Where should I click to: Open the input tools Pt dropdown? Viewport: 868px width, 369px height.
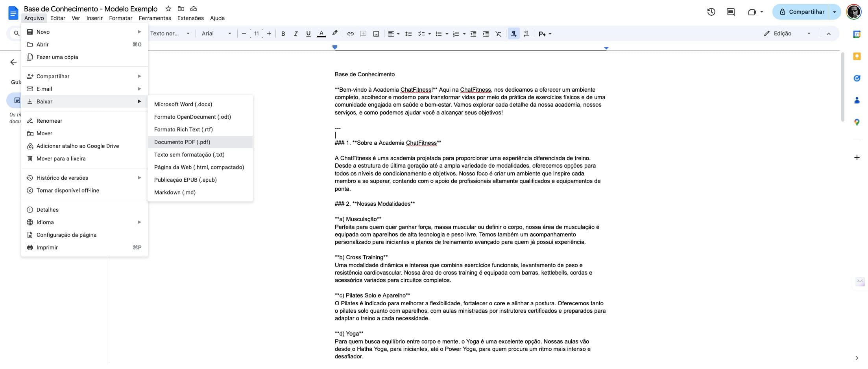(x=545, y=34)
